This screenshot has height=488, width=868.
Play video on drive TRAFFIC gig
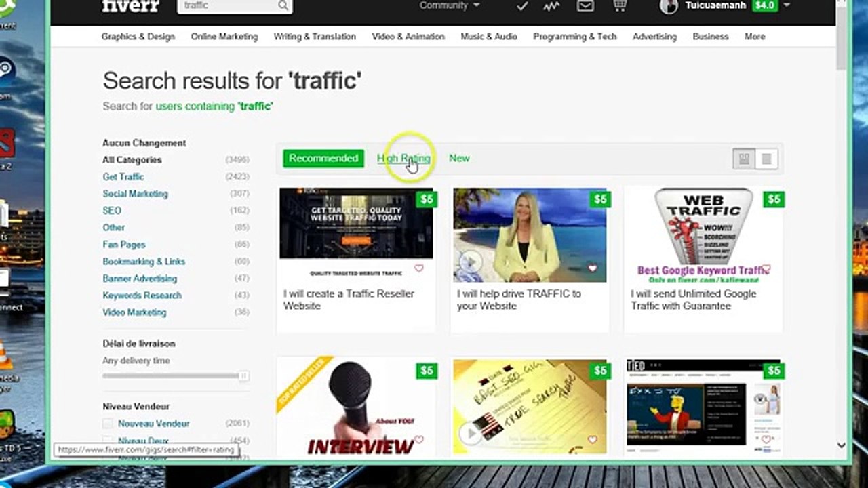coord(470,262)
